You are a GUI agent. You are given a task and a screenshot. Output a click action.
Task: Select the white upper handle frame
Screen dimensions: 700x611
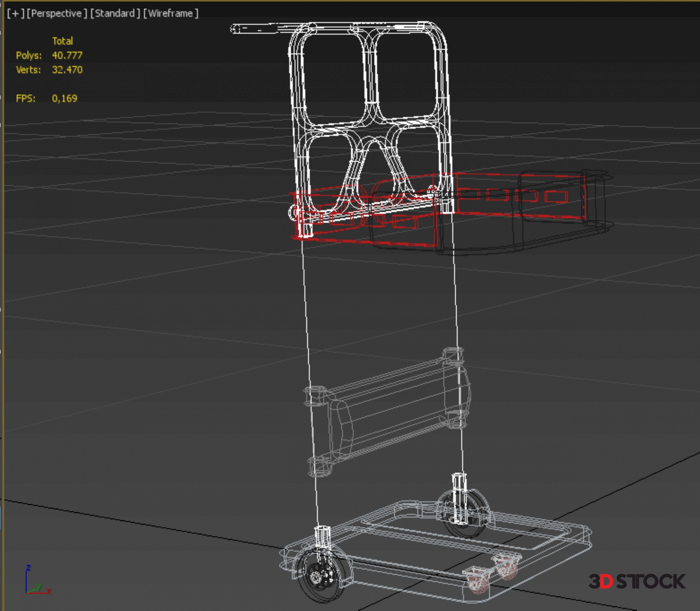[370, 77]
